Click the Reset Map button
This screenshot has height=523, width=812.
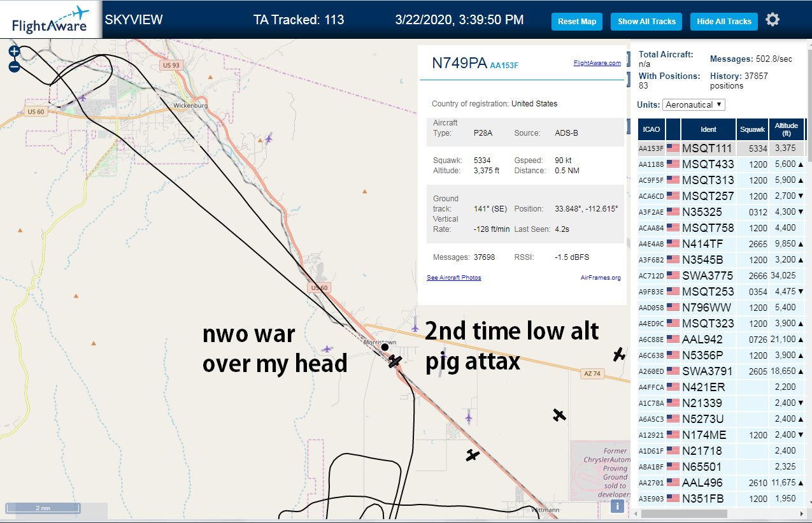(x=577, y=21)
